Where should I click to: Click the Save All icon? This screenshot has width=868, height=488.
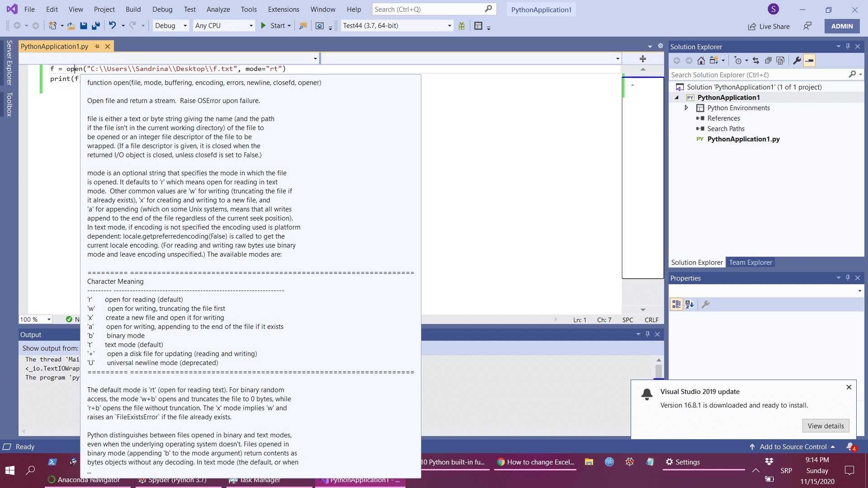(95, 26)
